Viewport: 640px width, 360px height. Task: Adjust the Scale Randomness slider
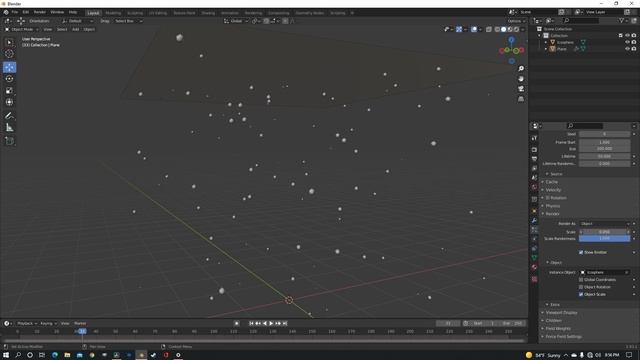tap(604, 238)
